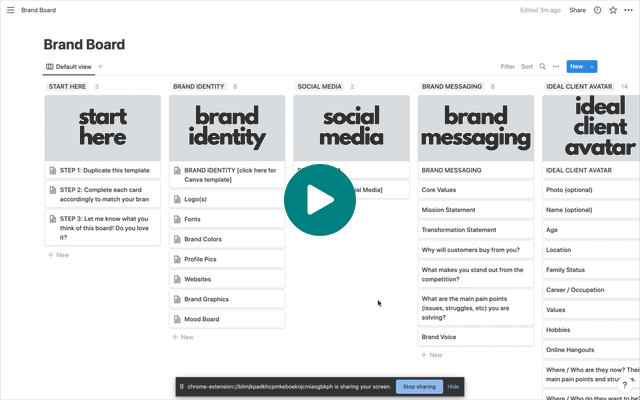Image resolution: width=640 pixels, height=400 pixels.
Task: Click the page icon on STEP 1 card
Action: pyautogui.click(x=53, y=170)
